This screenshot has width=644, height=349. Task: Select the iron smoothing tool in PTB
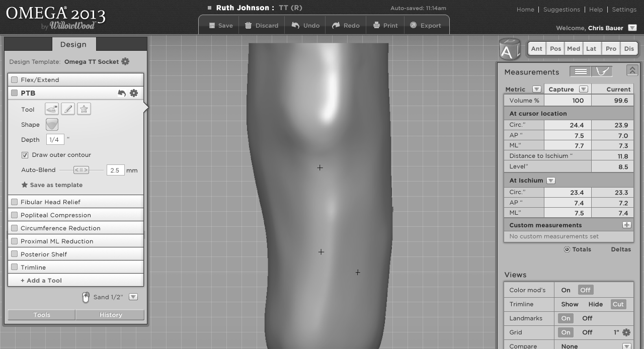pos(52,109)
